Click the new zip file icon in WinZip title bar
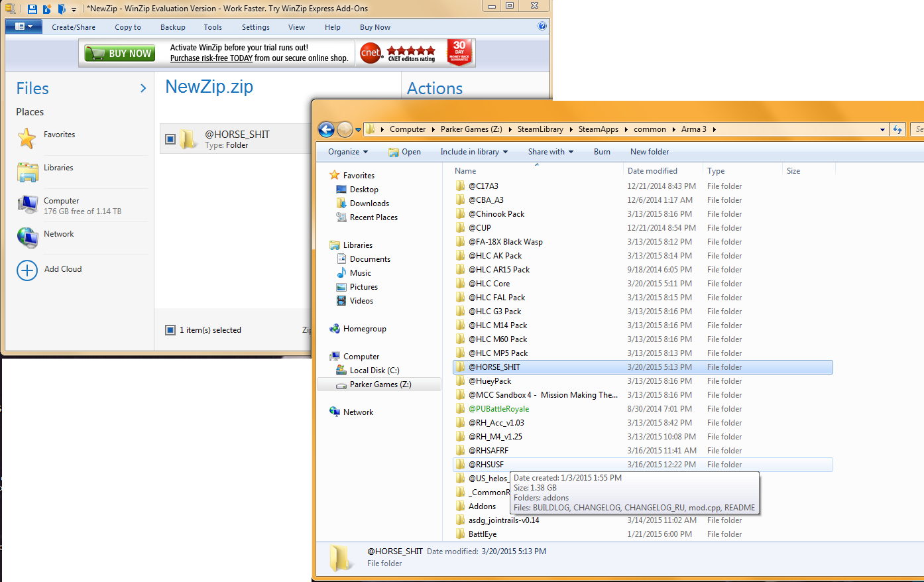Viewport: 924px width, 582px height. (46, 9)
